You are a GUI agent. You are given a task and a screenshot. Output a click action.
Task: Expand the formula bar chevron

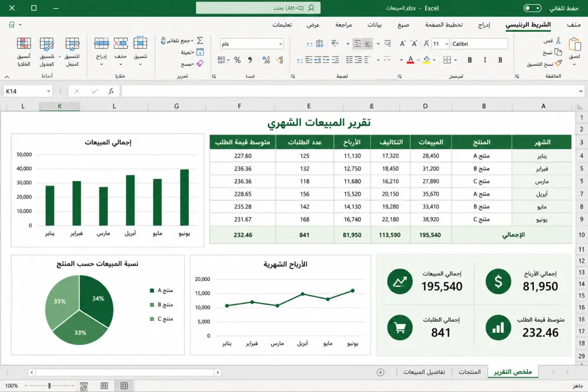pyautogui.click(x=581, y=91)
